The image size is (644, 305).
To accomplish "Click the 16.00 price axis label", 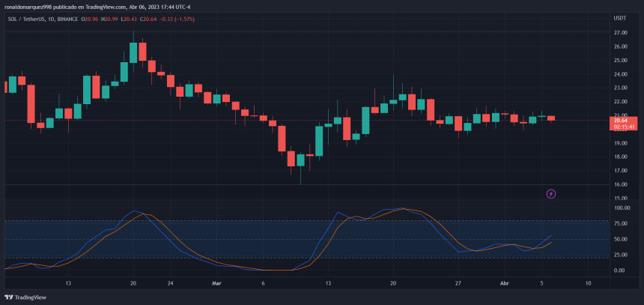I will 620,184.
